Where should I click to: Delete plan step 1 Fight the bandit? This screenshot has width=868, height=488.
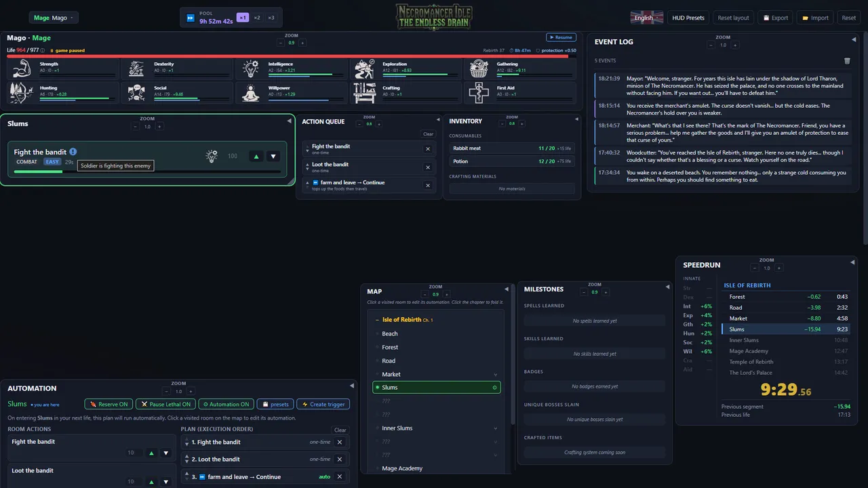point(340,442)
